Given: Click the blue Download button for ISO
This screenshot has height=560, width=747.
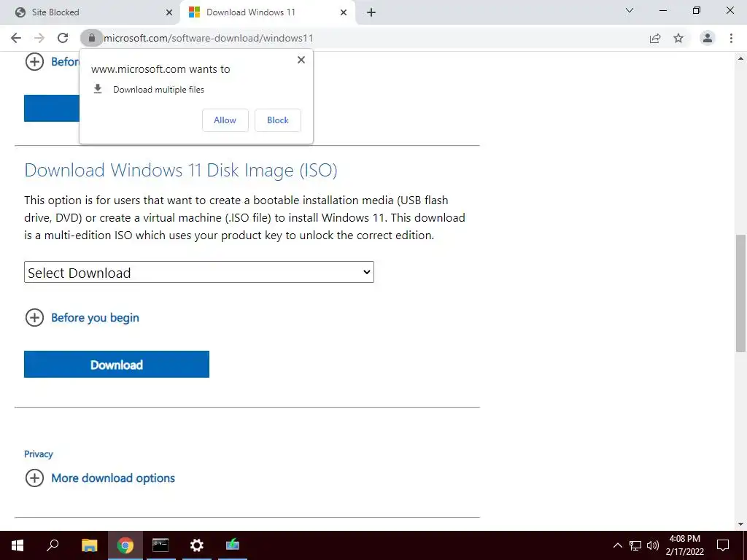Looking at the screenshot, I should pos(116,365).
